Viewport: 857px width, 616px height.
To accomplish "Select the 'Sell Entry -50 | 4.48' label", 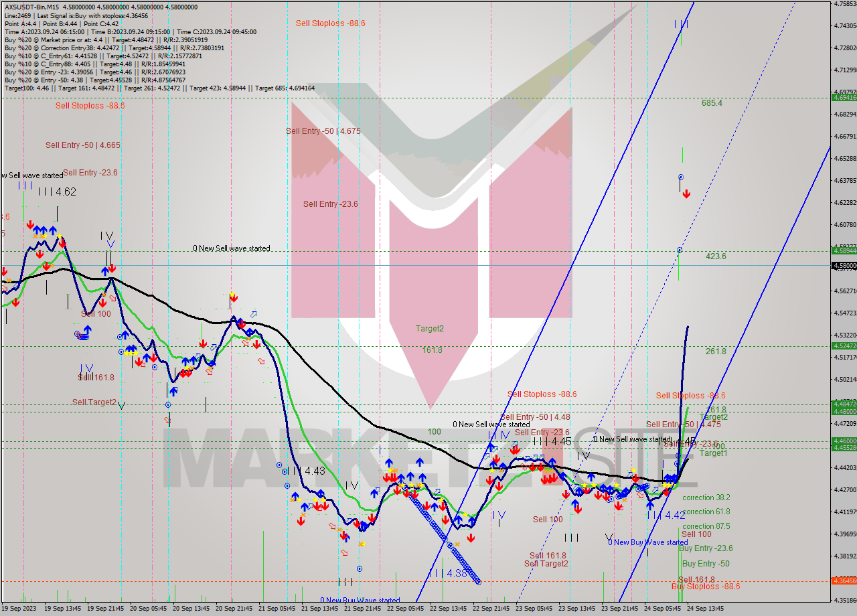I will click(535, 416).
